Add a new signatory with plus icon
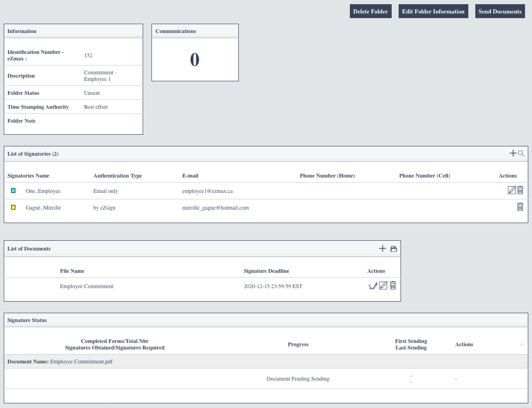Image resolution: width=532 pixels, height=408 pixels. pyautogui.click(x=512, y=153)
